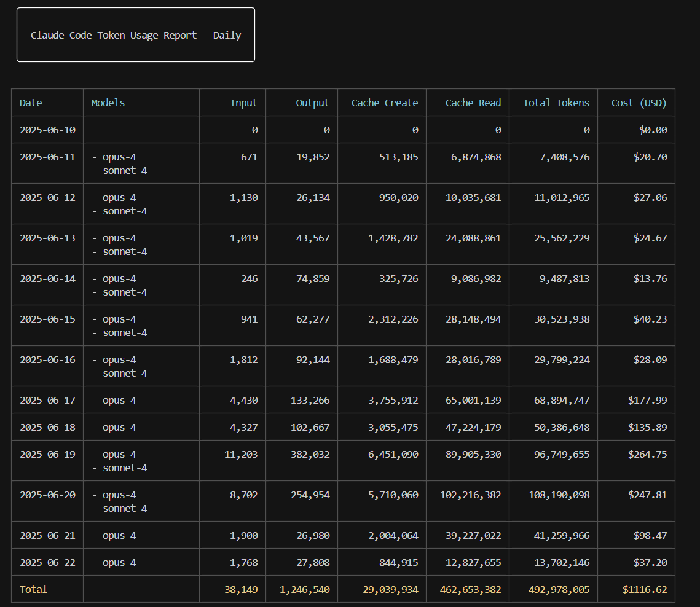700x607 pixels.
Task: Click the Models column header
Action: coord(108,103)
